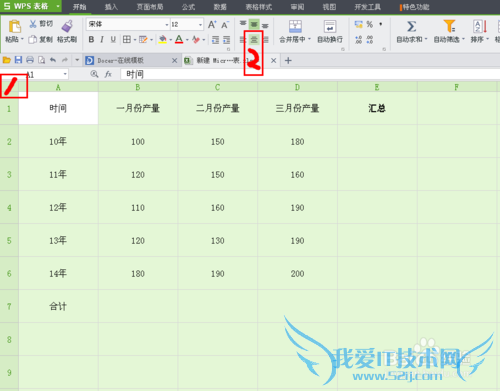Click the Paste (粘贴) clipboard icon
The width and height of the screenshot is (500, 391).
[15, 26]
